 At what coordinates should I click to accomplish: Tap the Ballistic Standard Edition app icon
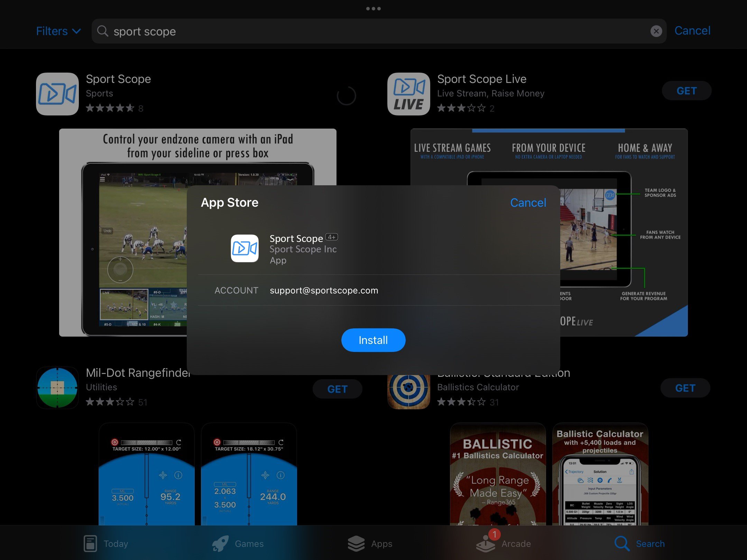pos(408,388)
